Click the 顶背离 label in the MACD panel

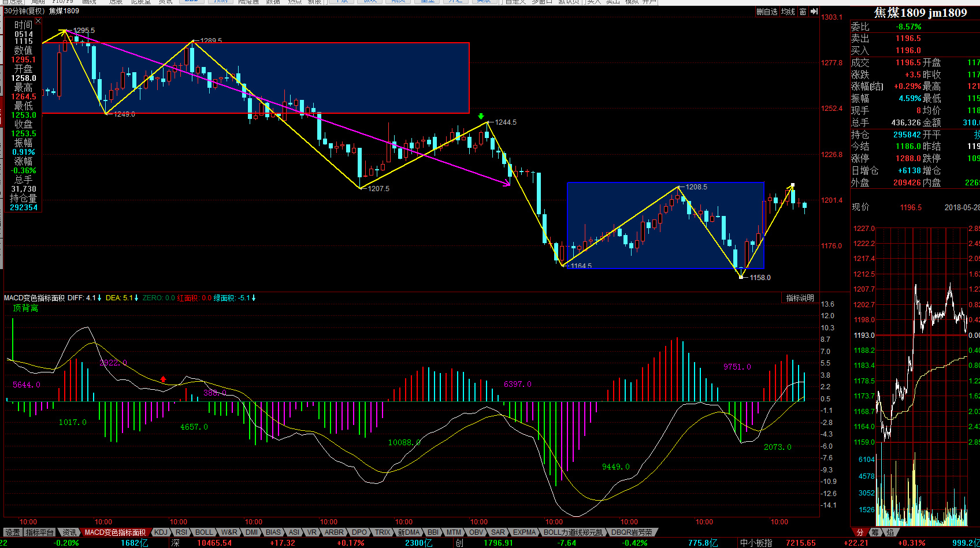tap(26, 308)
